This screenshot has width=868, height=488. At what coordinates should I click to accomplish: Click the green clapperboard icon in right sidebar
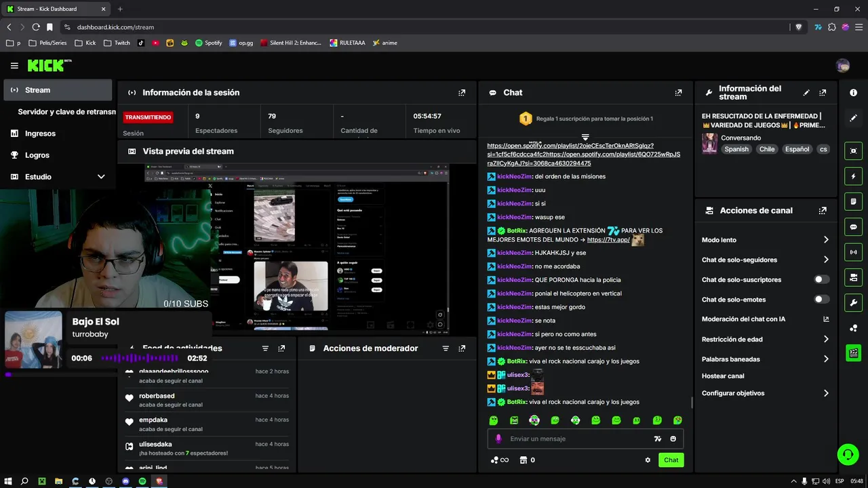click(x=854, y=352)
